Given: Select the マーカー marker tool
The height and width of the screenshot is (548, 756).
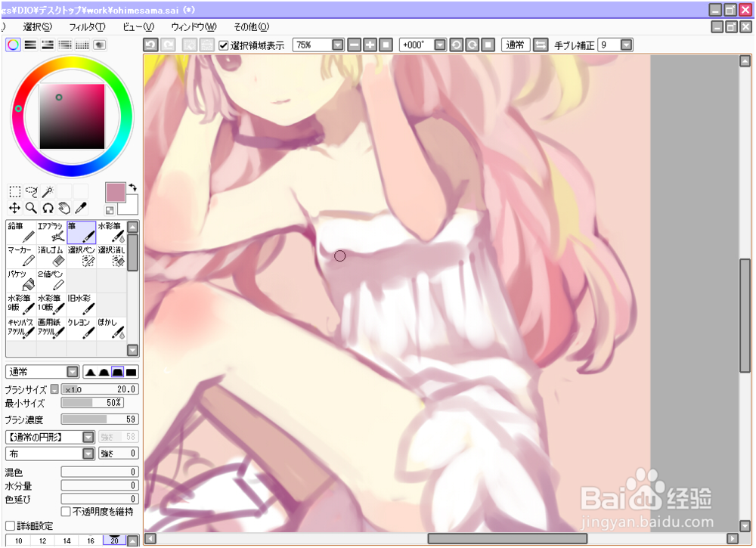Looking at the screenshot, I should click(x=21, y=256).
